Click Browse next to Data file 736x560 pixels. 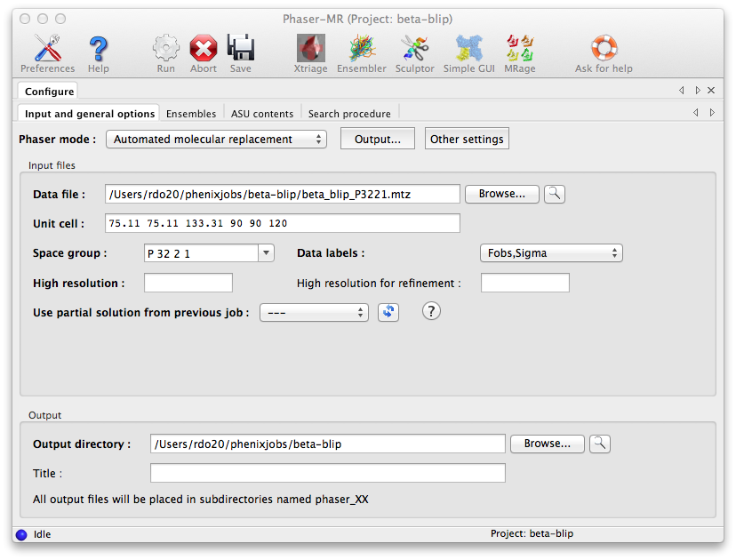point(501,194)
